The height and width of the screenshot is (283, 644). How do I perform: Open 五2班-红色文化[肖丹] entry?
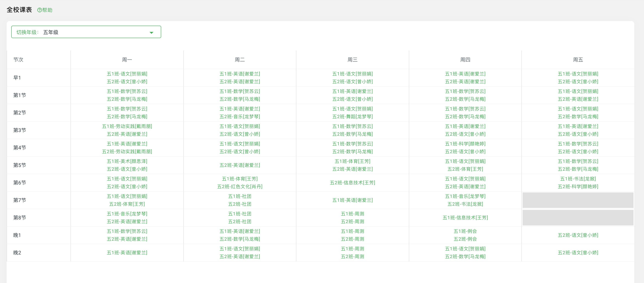point(239,187)
